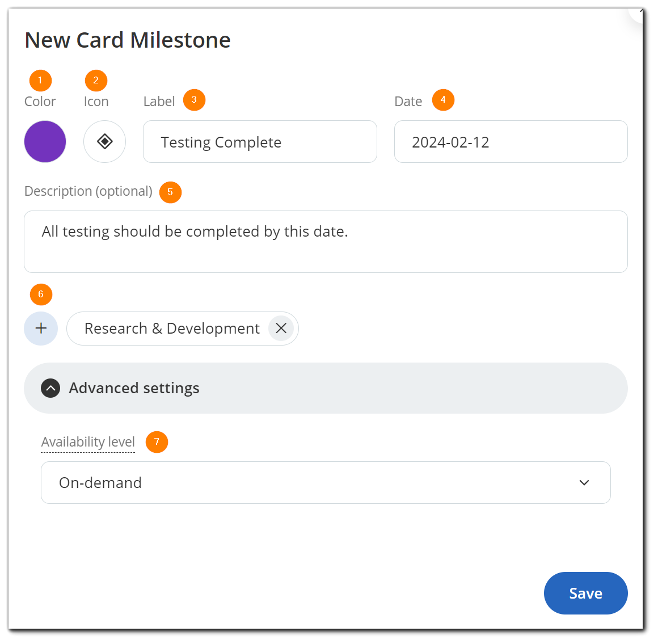The image size is (658, 644).
Task: Click the Testing Complete label field
Action: (260, 142)
